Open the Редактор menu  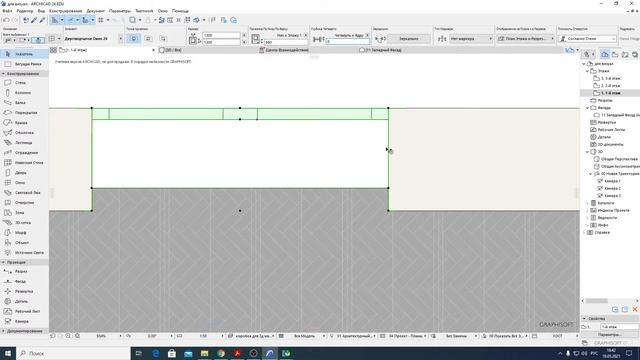click(x=25, y=11)
